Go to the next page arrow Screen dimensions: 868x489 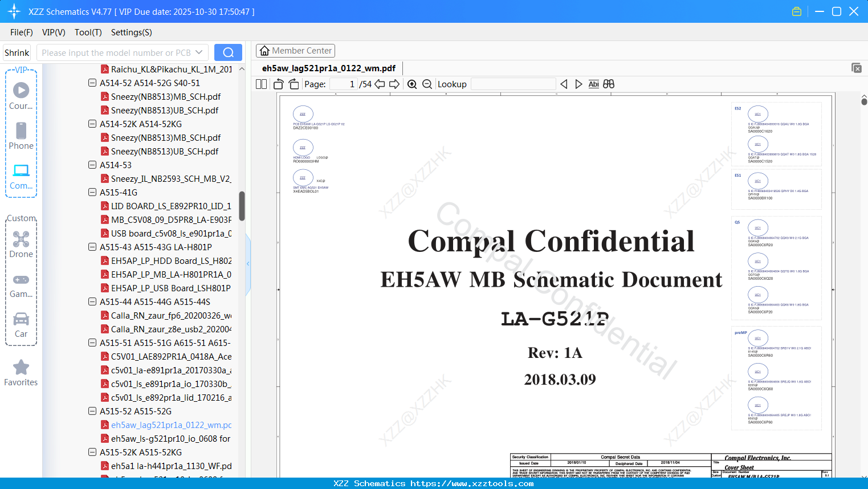(394, 84)
